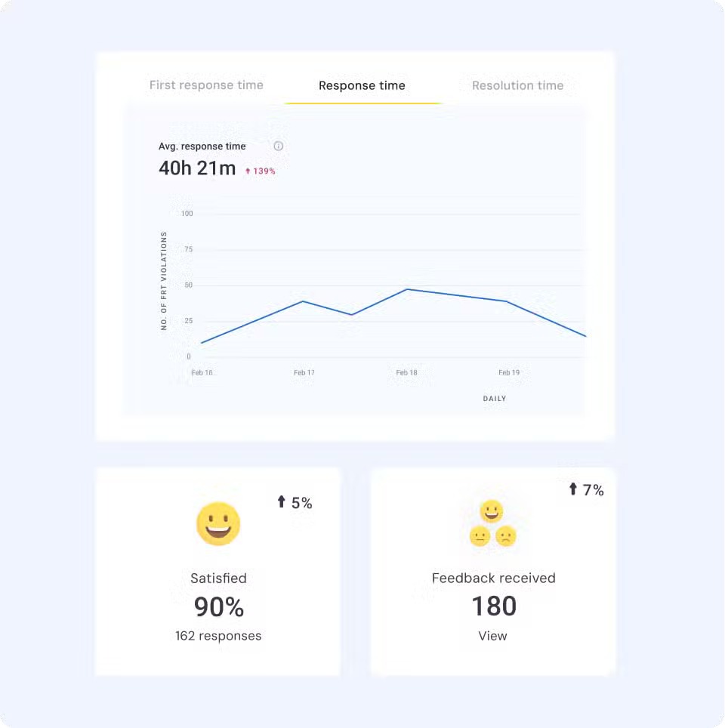Click the 180 feedback count
This screenshot has height=728, width=725.
pyautogui.click(x=492, y=606)
